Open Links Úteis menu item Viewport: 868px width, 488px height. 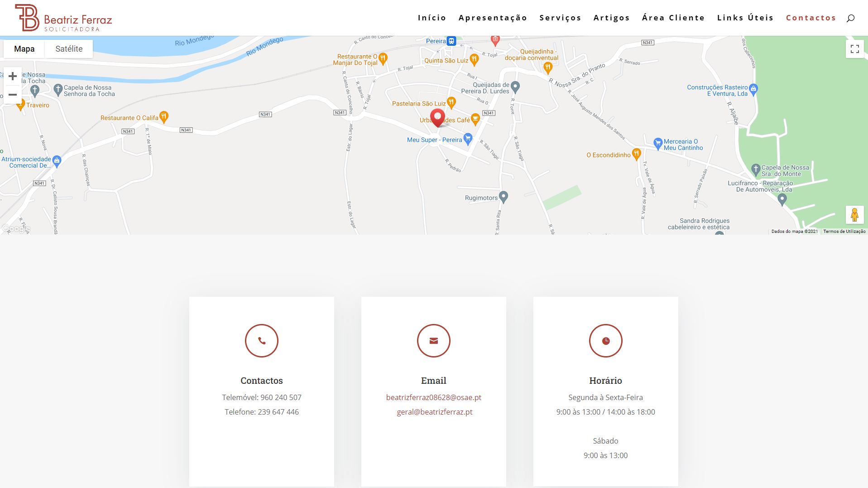[x=745, y=18]
